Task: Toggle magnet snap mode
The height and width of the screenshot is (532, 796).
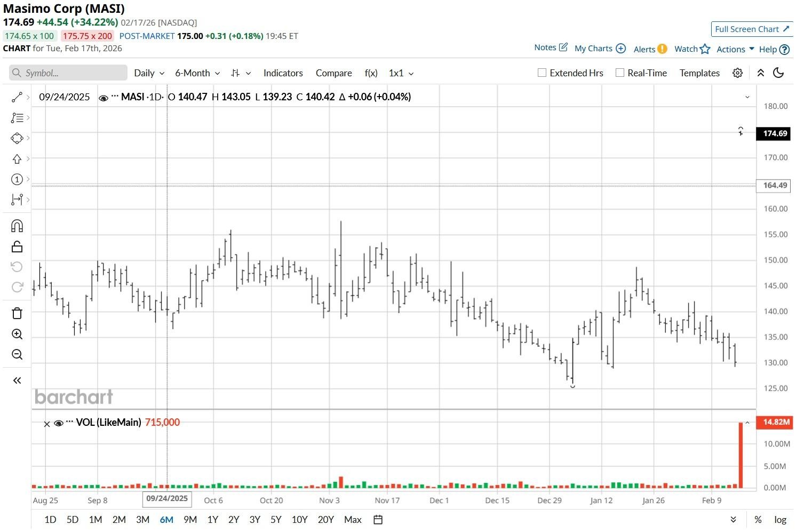Action: point(17,226)
